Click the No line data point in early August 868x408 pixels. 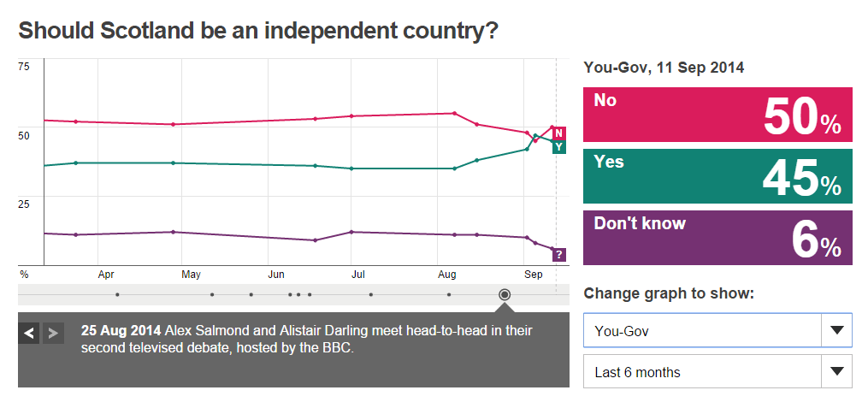point(454,113)
